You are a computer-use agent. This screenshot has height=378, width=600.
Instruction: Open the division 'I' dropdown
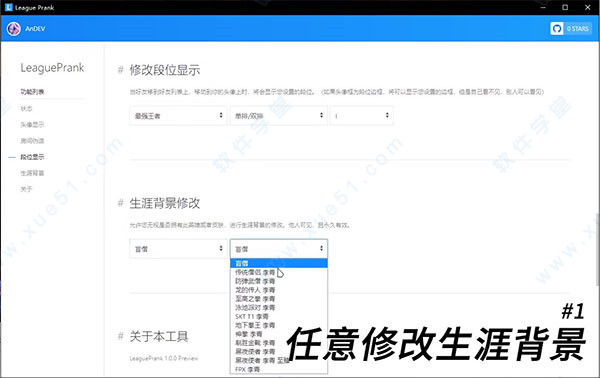click(362, 116)
